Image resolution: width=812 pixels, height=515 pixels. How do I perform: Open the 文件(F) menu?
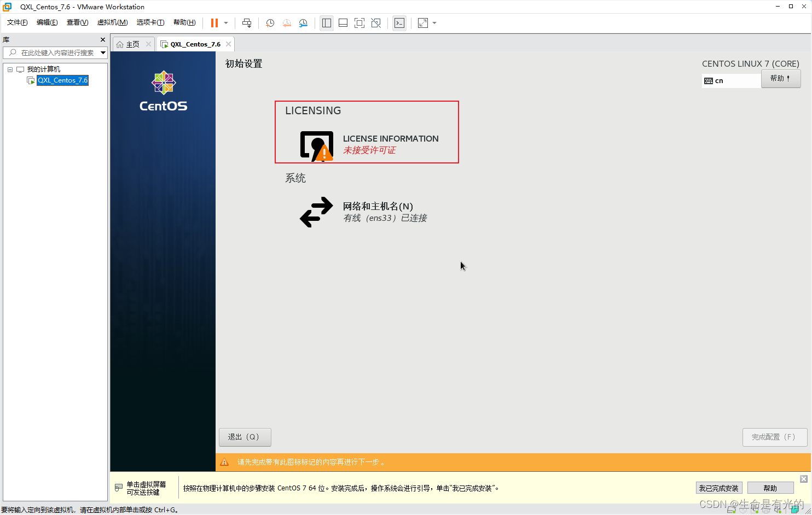coord(18,22)
